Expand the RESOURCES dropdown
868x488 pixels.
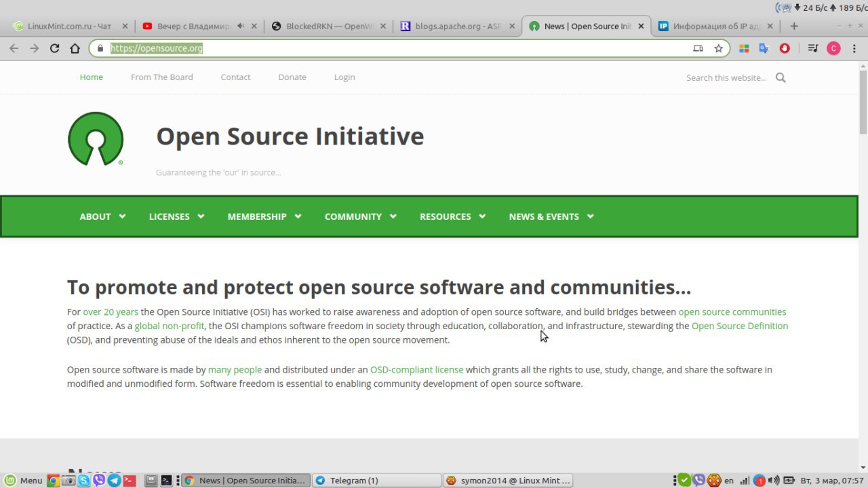click(x=452, y=217)
